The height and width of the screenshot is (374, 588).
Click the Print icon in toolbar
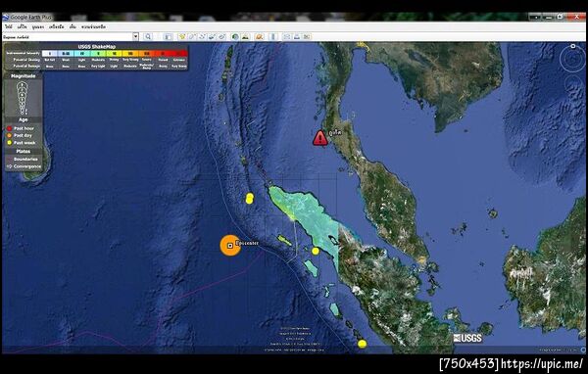click(x=297, y=36)
